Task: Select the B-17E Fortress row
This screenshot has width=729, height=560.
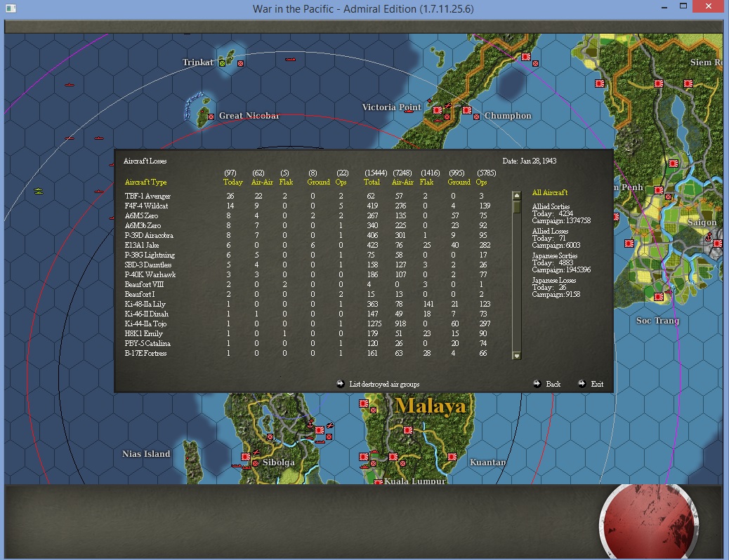Action: point(307,353)
